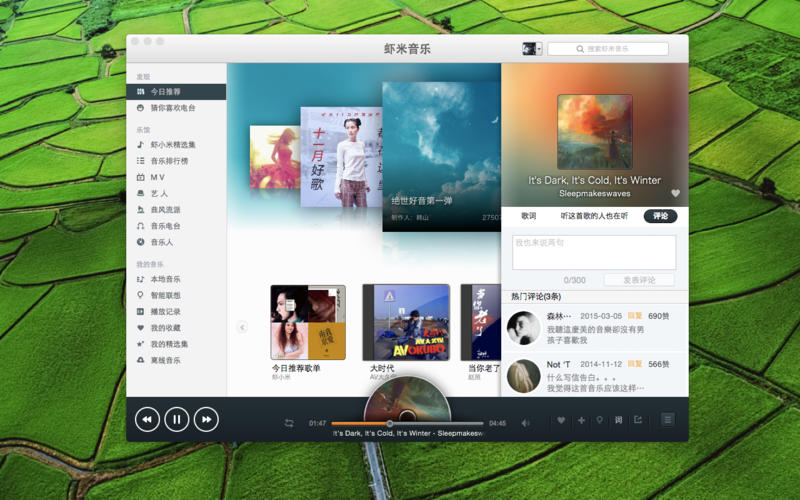Open 当你老了 album cover

point(481,322)
